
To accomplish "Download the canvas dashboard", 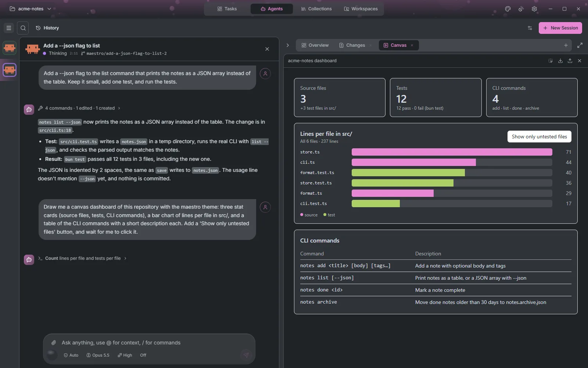I will pyautogui.click(x=560, y=61).
